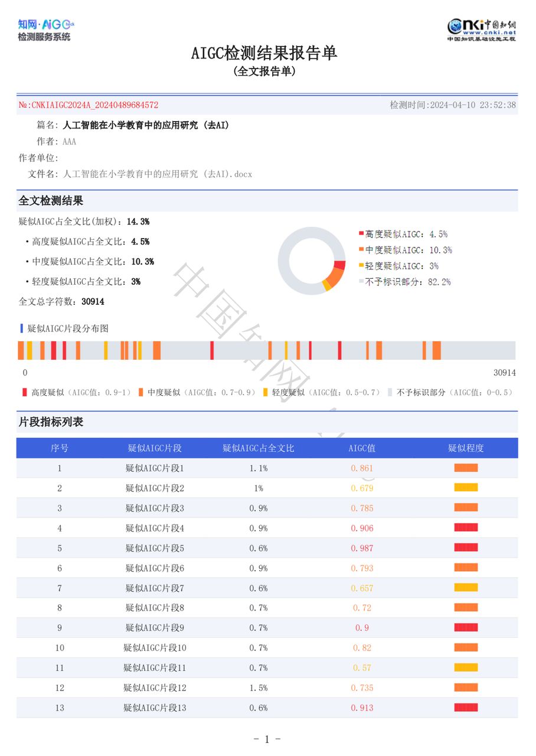Click the 片段指标列表 section heading

coord(51,422)
